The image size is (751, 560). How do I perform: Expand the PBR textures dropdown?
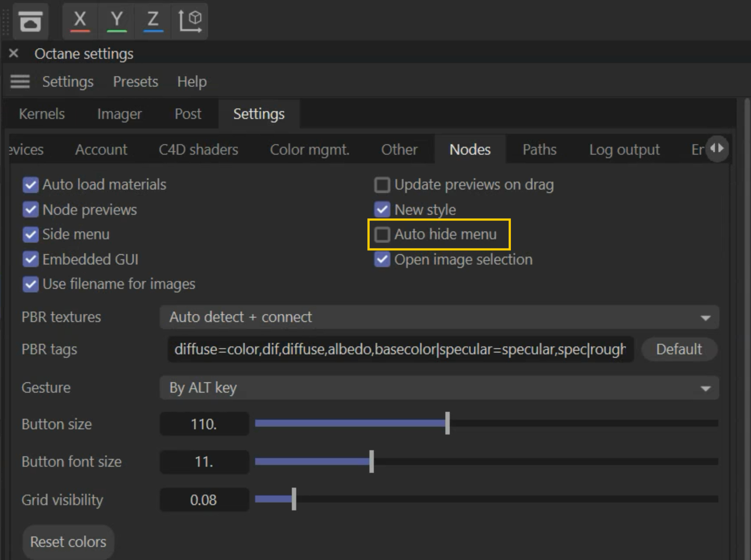(x=439, y=317)
